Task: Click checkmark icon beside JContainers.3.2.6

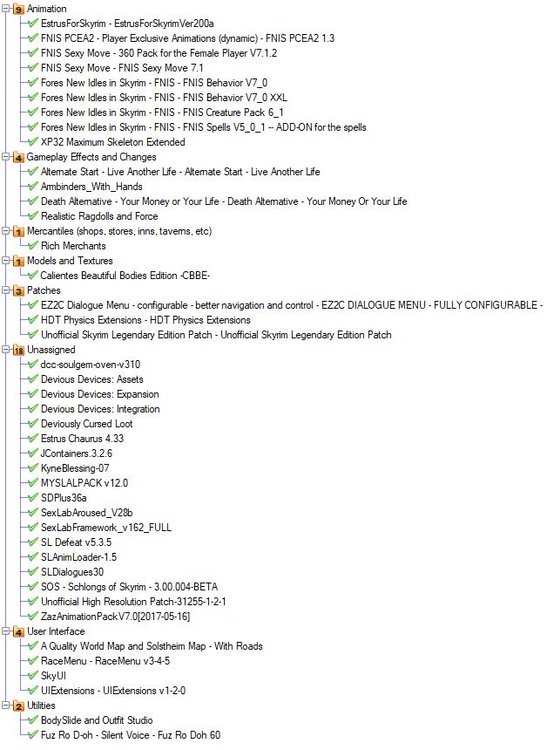Action: [x=33, y=453]
